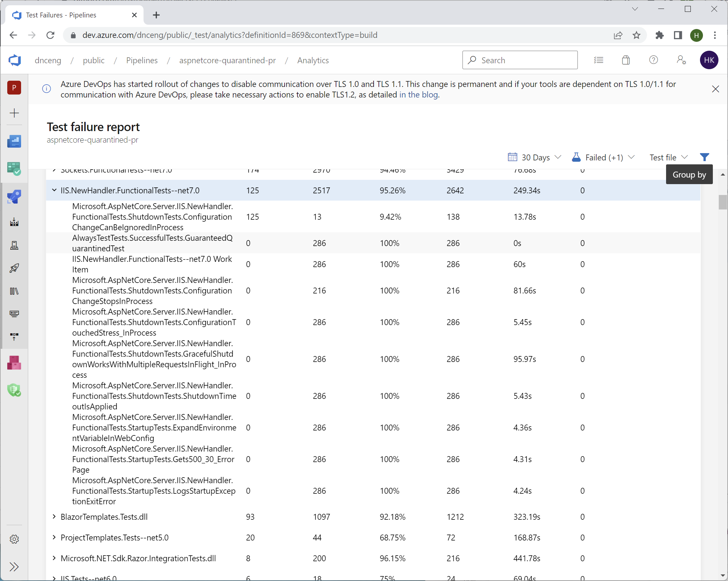Open user settings icon in header
The height and width of the screenshot is (581, 728).
point(681,60)
